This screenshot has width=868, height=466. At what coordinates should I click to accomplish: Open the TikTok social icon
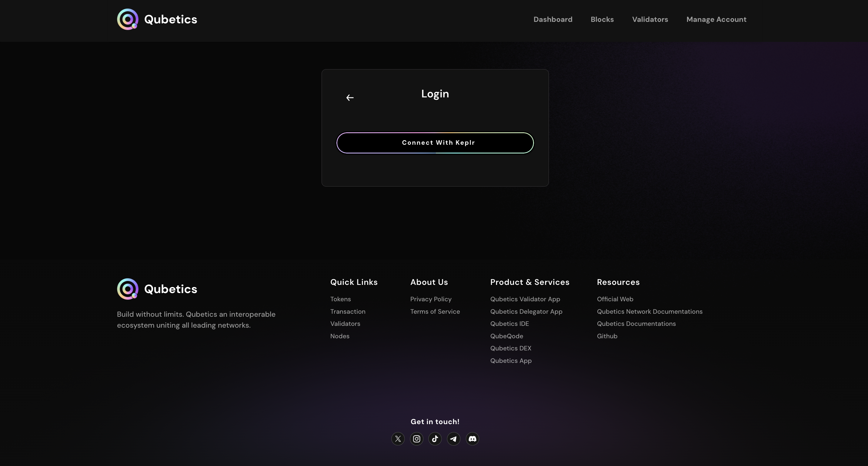[x=435, y=439]
